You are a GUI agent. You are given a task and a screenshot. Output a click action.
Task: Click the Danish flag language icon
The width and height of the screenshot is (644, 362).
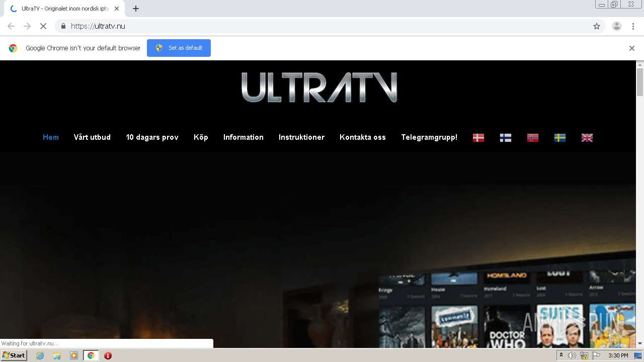478,137
